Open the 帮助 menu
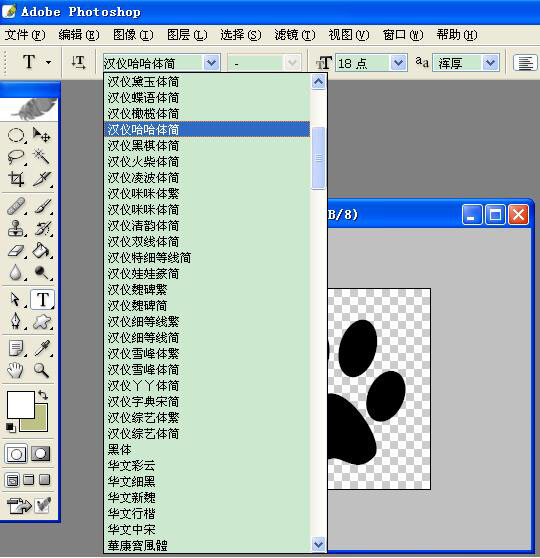 tap(457, 35)
